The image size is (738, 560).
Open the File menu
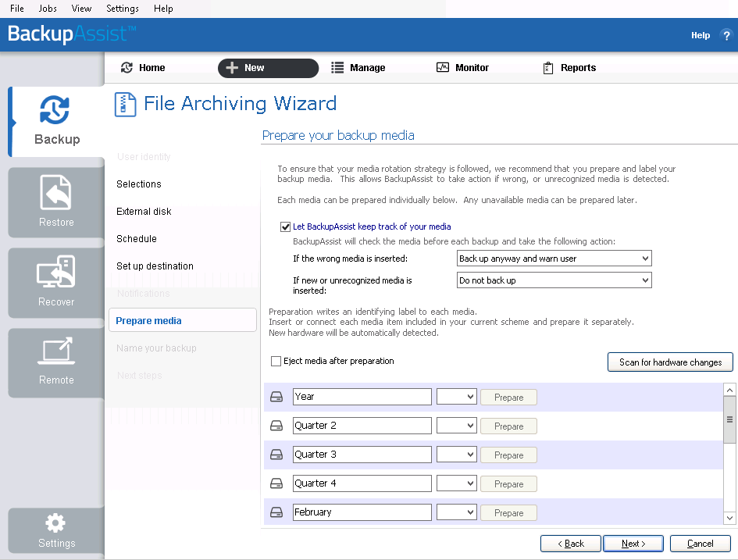pyautogui.click(x=17, y=9)
